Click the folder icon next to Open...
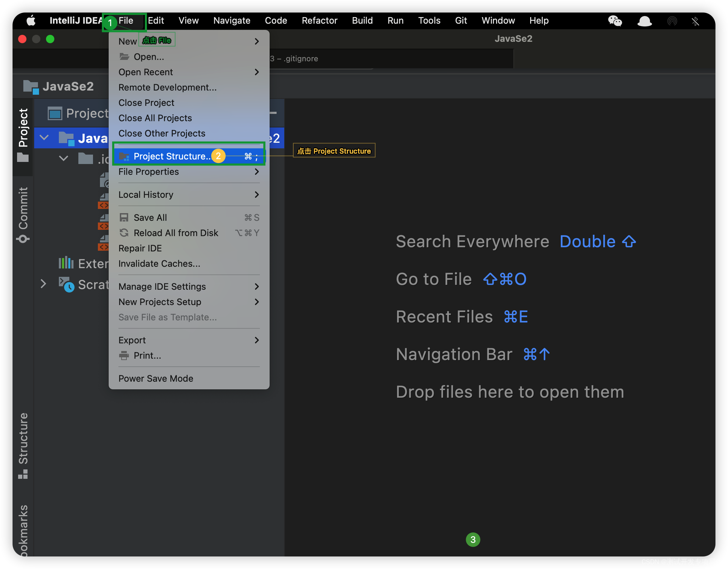Screen dimensions: 728x569 pos(124,56)
